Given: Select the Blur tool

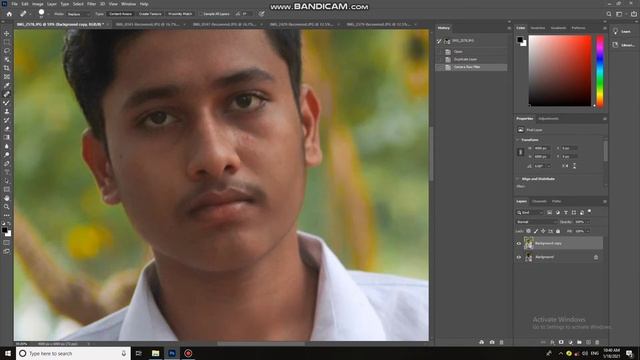Looking at the screenshot, I should [x=7, y=146].
